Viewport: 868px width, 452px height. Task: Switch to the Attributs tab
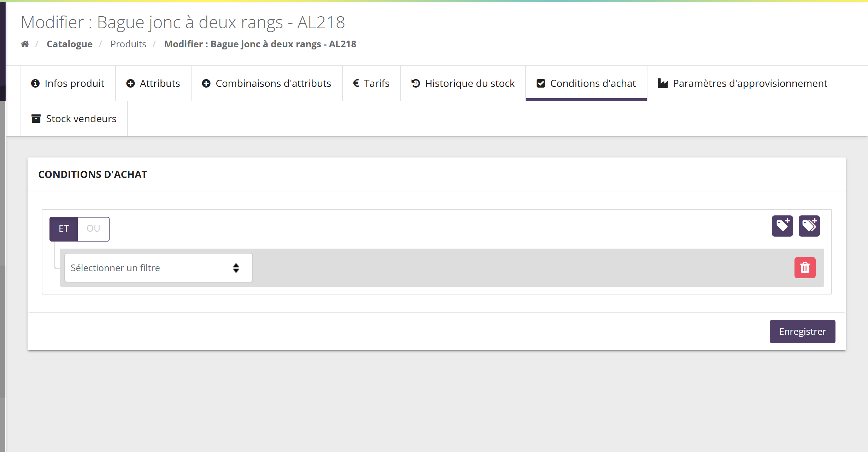point(153,83)
